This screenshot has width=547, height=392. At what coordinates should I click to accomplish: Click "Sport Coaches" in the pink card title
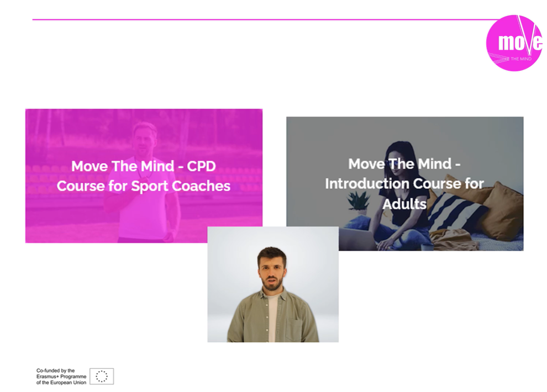(x=181, y=186)
